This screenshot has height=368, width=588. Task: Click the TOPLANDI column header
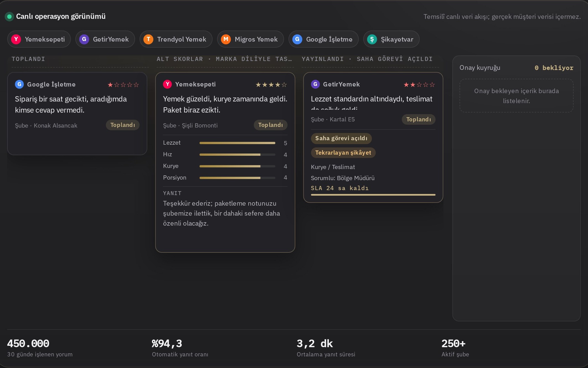pyautogui.click(x=28, y=59)
